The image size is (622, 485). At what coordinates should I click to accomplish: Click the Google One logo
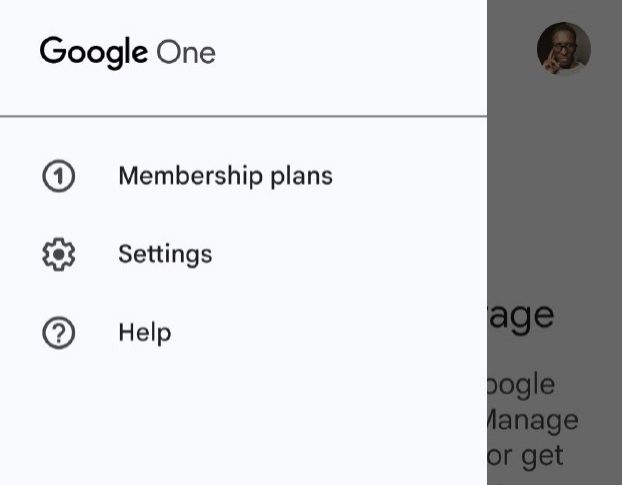[x=127, y=52]
